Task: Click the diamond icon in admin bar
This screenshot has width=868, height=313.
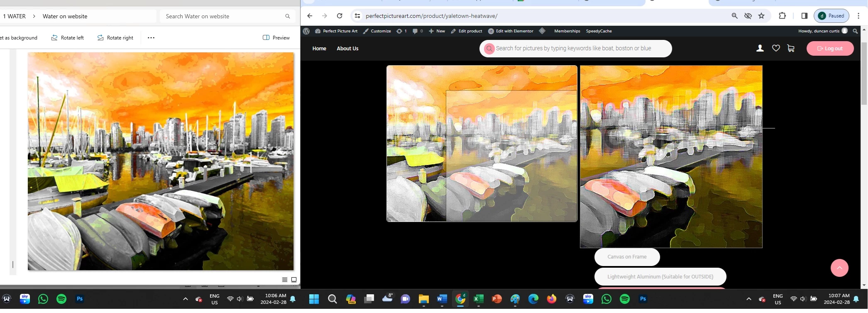Action: click(x=542, y=31)
